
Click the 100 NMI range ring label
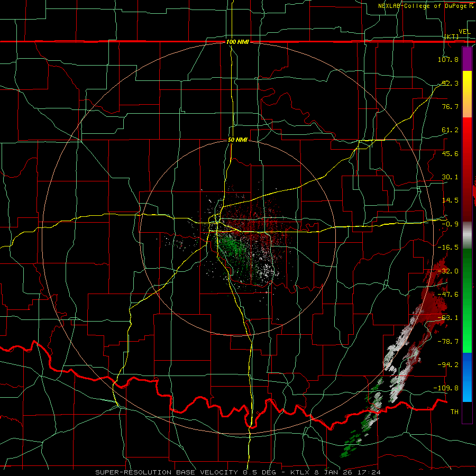coord(237,42)
